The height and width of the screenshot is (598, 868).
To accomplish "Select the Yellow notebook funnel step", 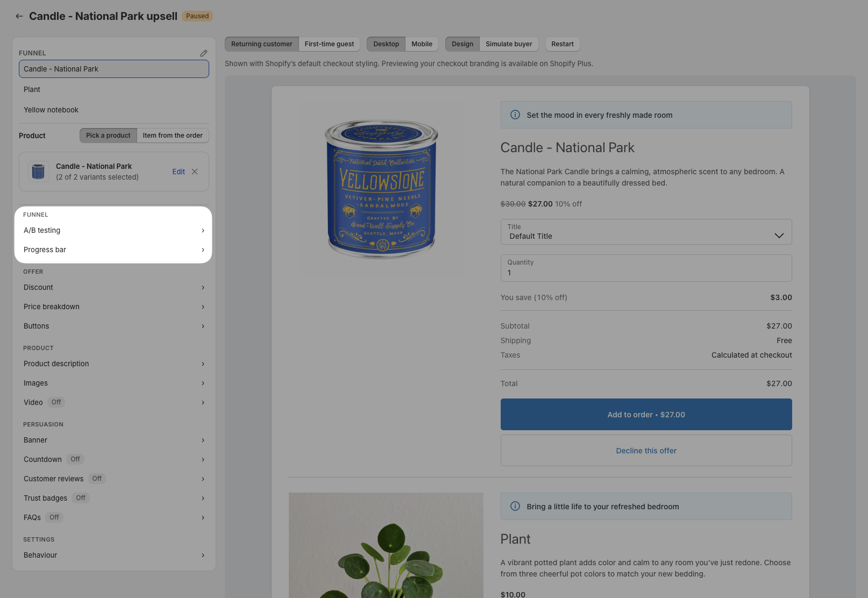I will (114, 110).
